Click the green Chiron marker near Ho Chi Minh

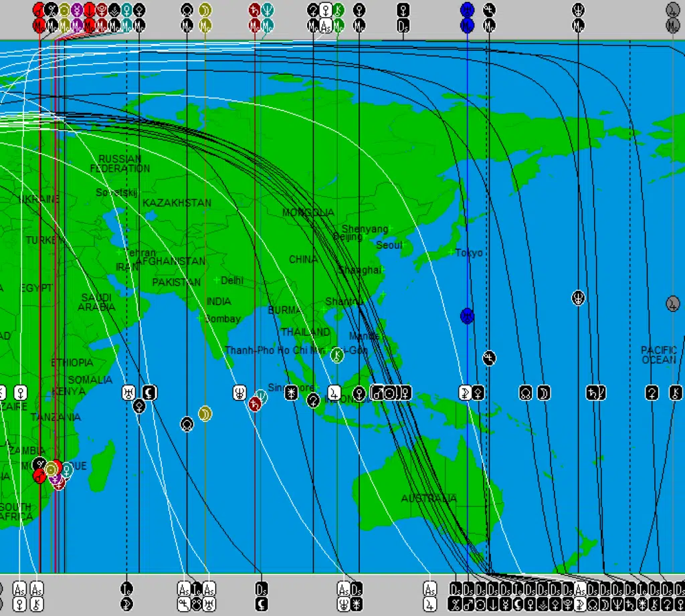pos(337,355)
